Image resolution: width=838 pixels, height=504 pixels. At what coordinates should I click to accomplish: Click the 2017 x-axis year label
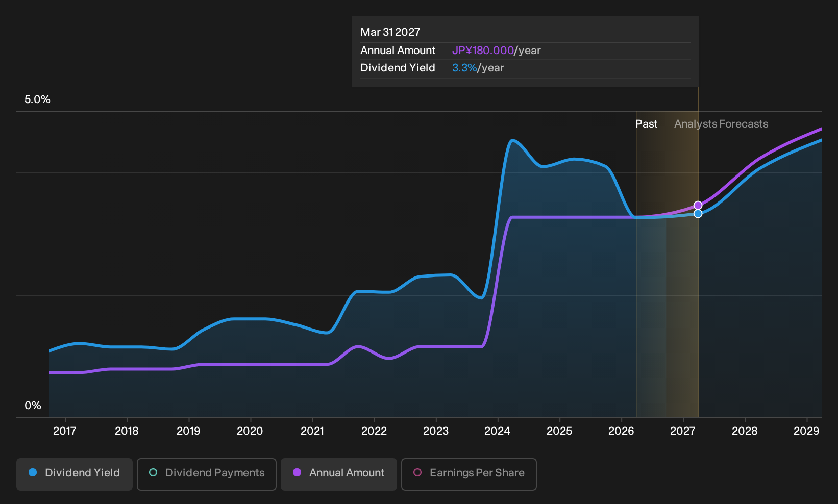[65, 431]
